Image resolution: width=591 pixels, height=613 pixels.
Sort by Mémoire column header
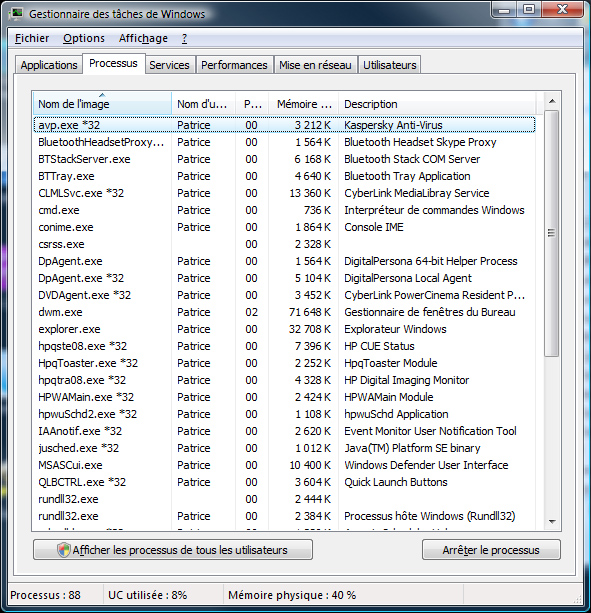pyautogui.click(x=303, y=104)
